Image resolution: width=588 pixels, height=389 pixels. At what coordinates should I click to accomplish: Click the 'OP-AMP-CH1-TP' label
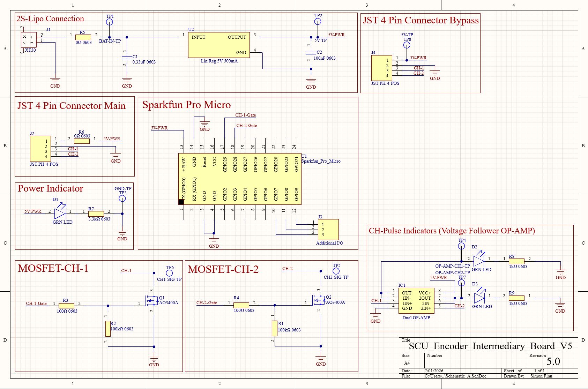[453, 266]
